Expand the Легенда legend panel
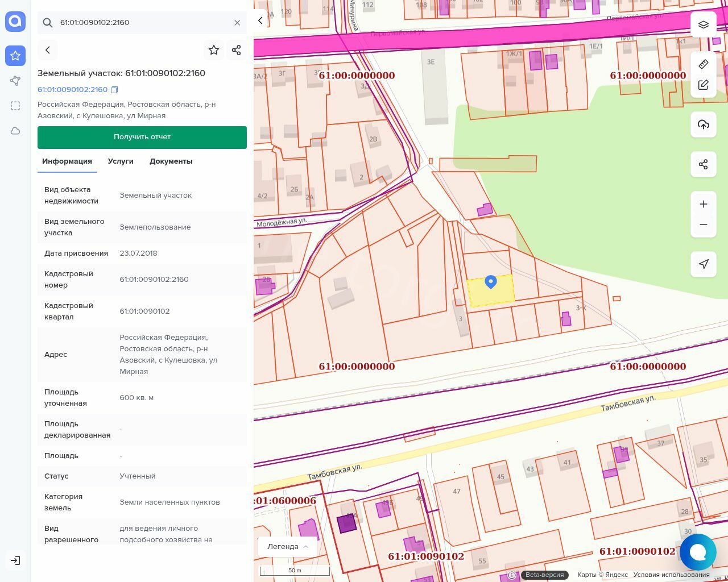The image size is (728, 582). tap(288, 546)
